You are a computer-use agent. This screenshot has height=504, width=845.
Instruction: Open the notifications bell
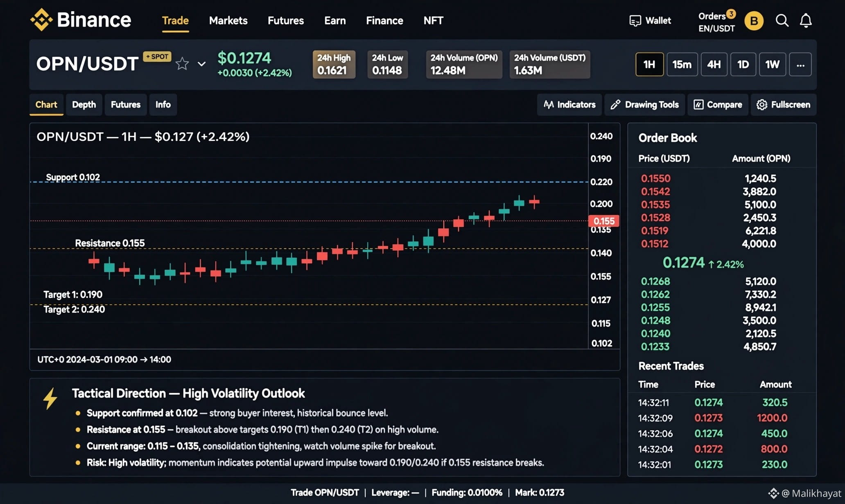pyautogui.click(x=806, y=20)
